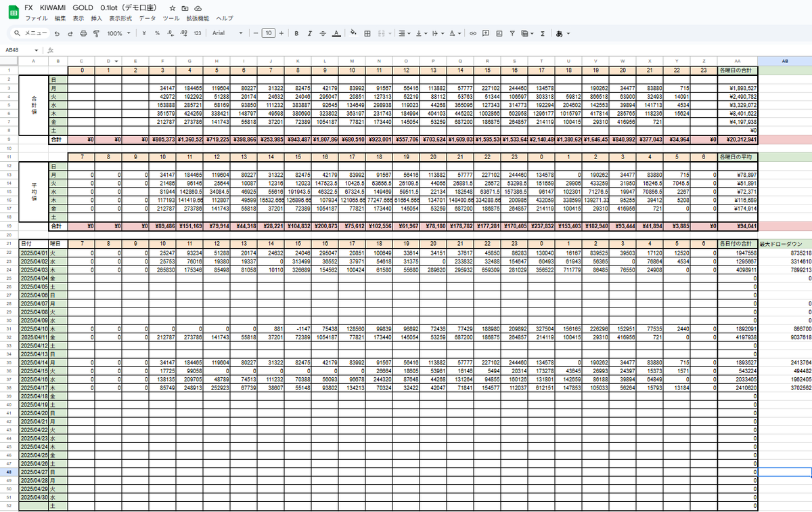Image resolution: width=812 pixels, height=512 pixels.
Task: Open the 編集 menu
Action: pos(60,18)
